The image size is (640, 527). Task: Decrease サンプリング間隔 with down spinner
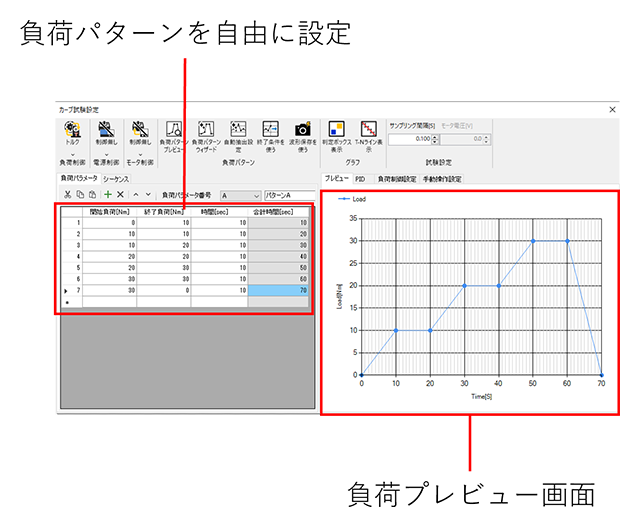pyautogui.click(x=435, y=142)
